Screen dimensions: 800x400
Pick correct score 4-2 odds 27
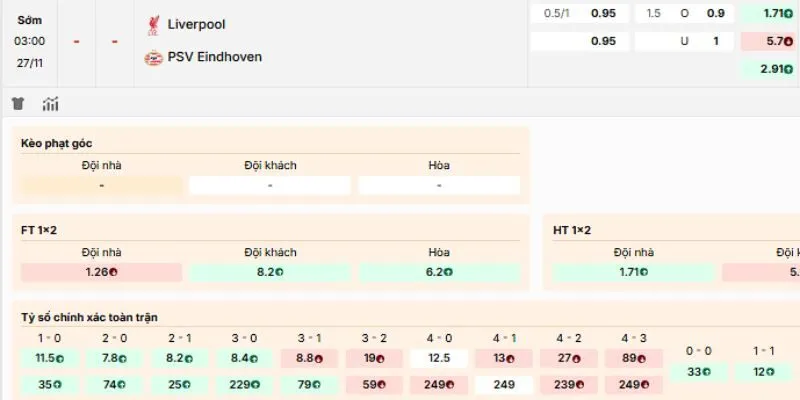tap(569, 358)
